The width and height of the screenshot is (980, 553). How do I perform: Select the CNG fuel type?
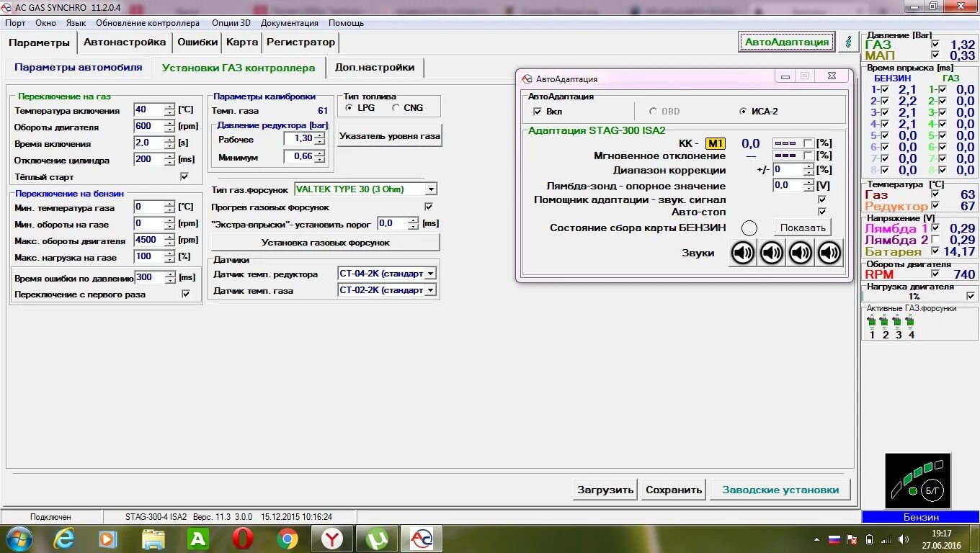[396, 107]
